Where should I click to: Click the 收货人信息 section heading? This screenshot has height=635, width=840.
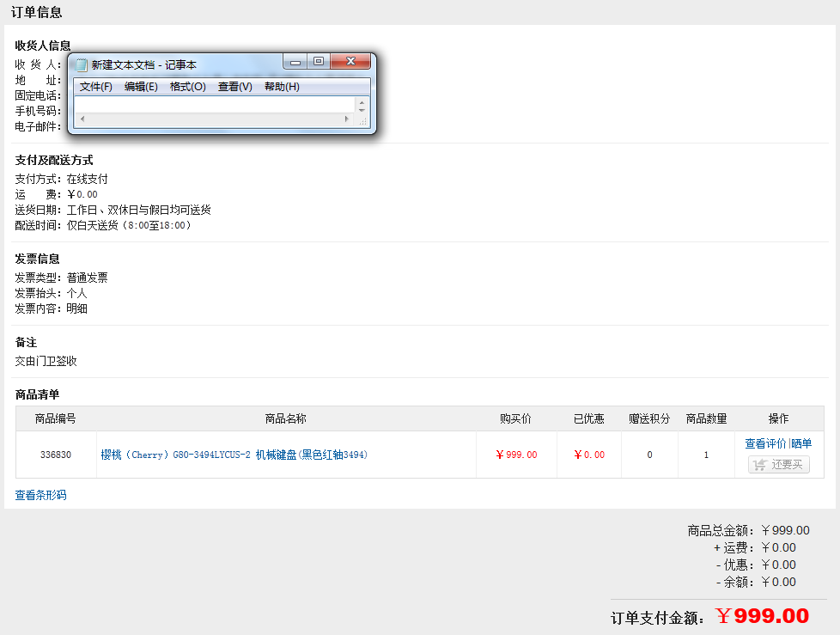click(43, 46)
